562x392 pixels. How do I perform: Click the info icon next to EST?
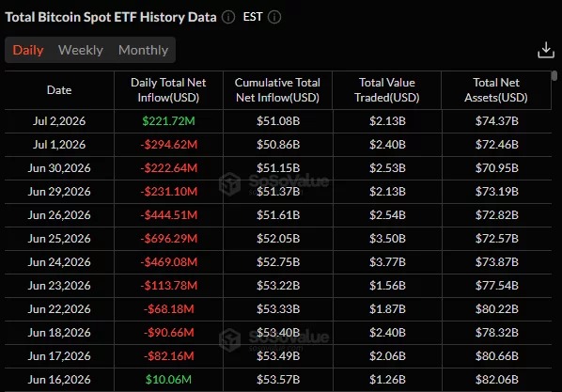(274, 17)
